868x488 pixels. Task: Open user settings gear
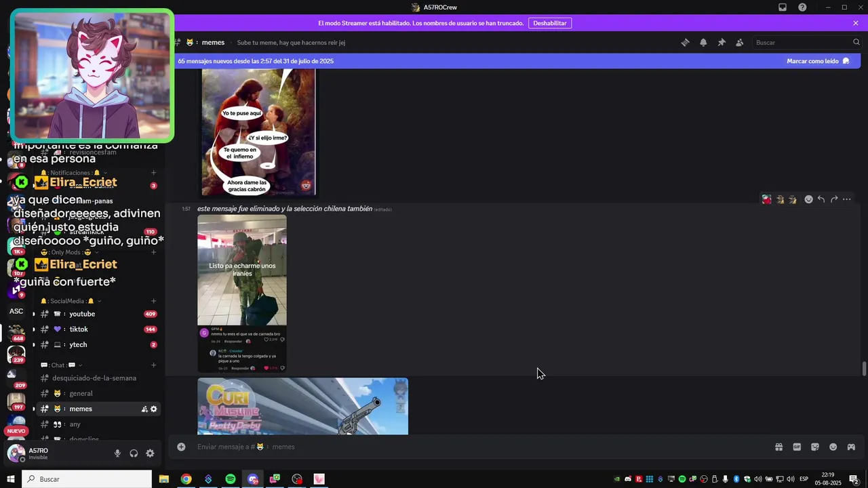click(x=150, y=453)
